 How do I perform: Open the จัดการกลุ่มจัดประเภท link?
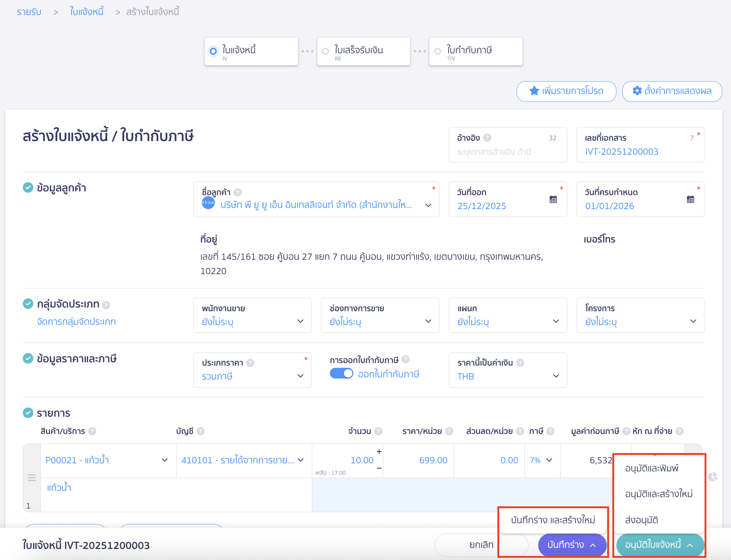point(76,322)
